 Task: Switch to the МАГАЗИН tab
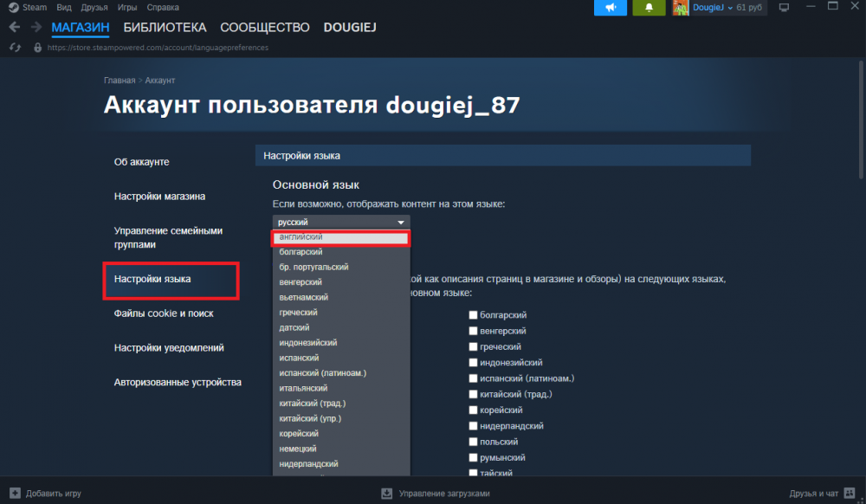click(80, 27)
